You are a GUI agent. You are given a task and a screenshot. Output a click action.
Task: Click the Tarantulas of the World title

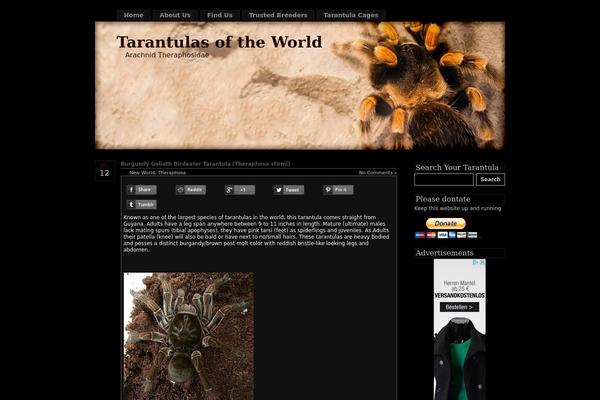tap(219, 42)
